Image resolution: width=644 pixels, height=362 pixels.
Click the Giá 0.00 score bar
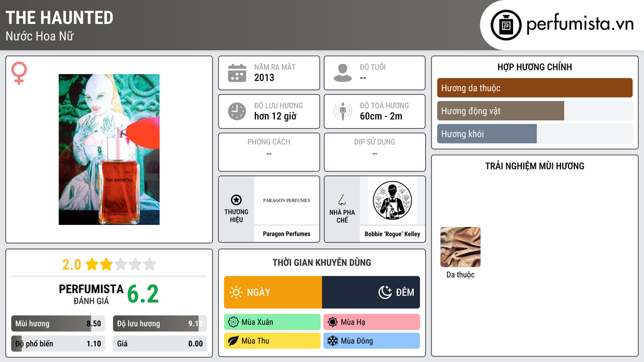[160, 344]
